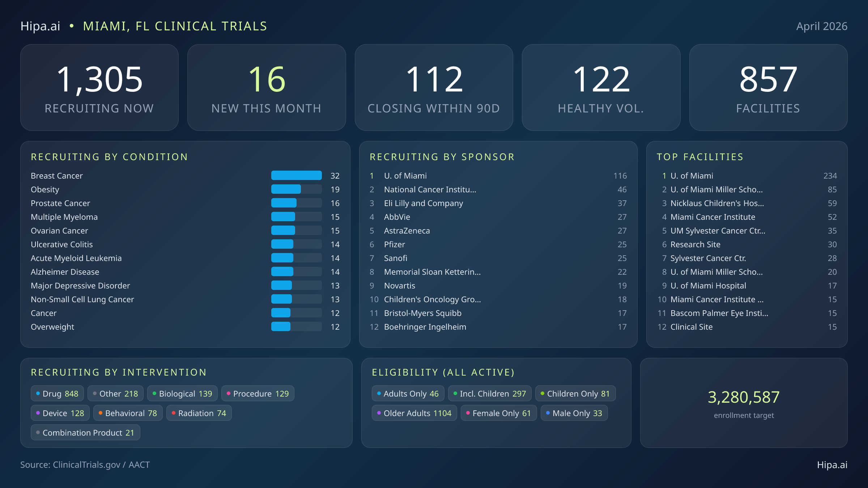The image size is (868, 488).
Task: Select the Behavioral 78 chip
Action: (x=128, y=413)
